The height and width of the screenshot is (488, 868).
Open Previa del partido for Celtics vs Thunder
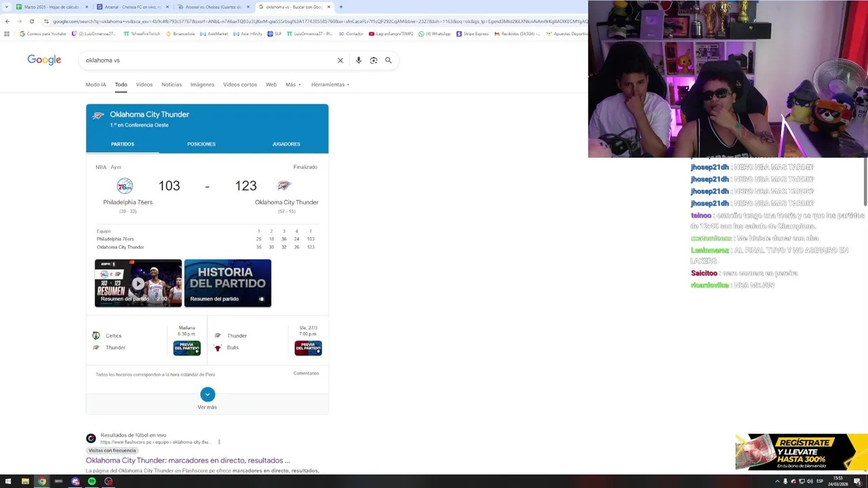(x=186, y=348)
